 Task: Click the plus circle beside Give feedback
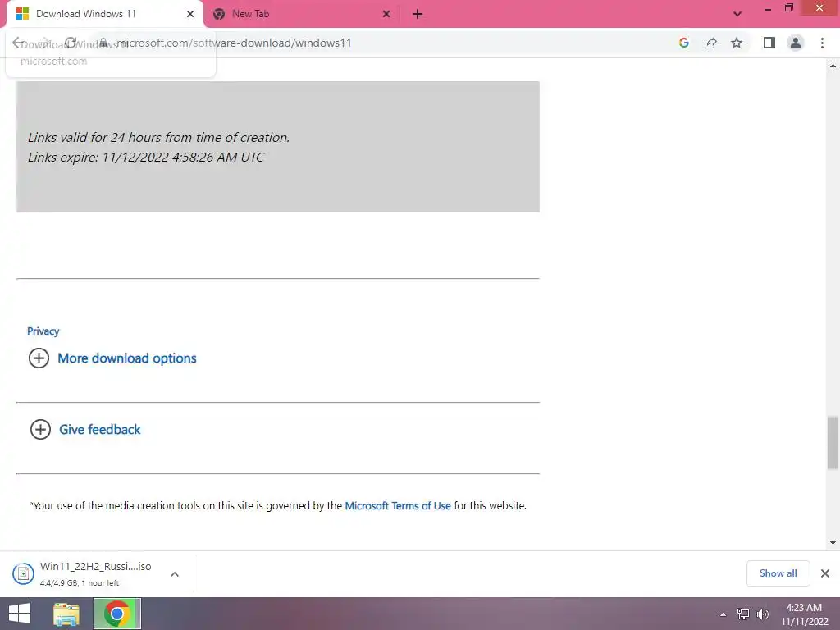pyautogui.click(x=40, y=429)
